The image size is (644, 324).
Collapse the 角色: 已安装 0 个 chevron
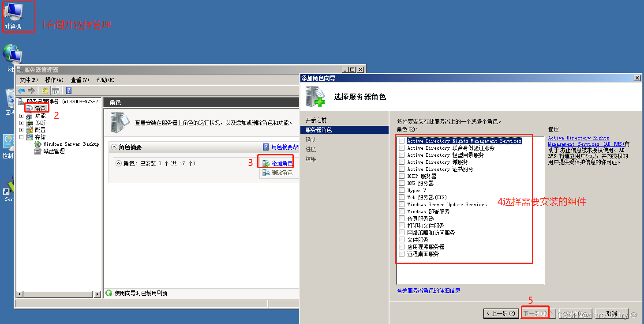click(118, 163)
